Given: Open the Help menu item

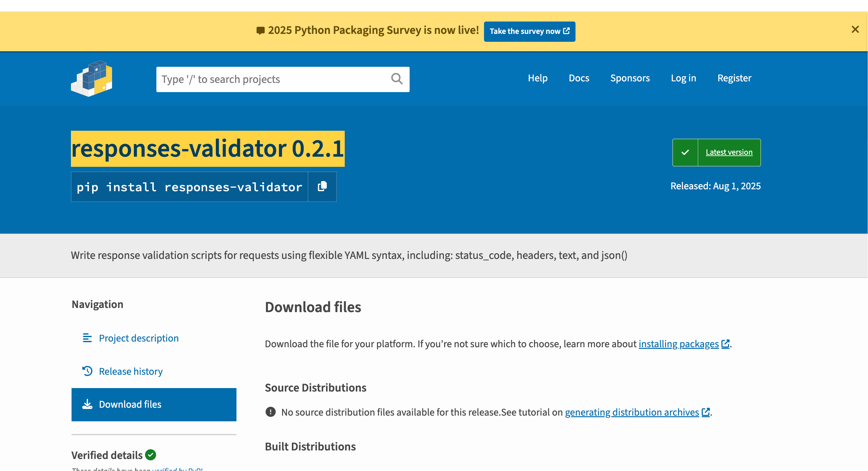Looking at the screenshot, I should pos(538,78).
